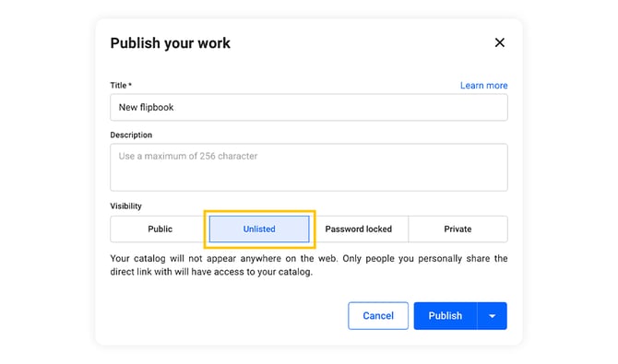Expand the Publish button dropdown arrow
The height and width of the screenshot is (364, 618).
[492, 315]
